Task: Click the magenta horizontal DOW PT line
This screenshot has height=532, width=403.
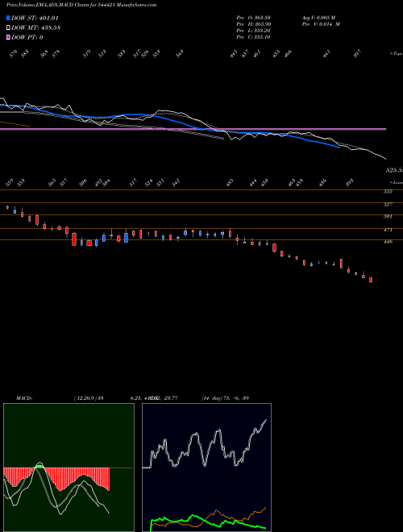Action: [x=193, y=129]
